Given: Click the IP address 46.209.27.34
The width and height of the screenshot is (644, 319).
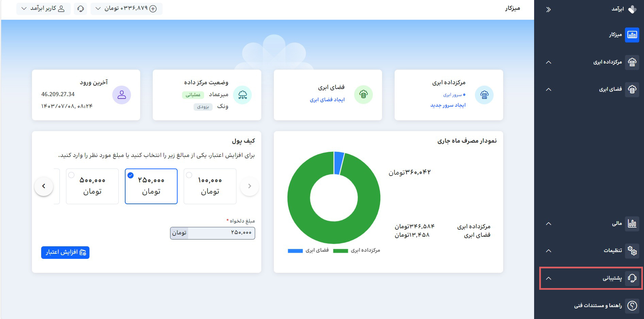Looking at the screenshot, I should point(58,94).
